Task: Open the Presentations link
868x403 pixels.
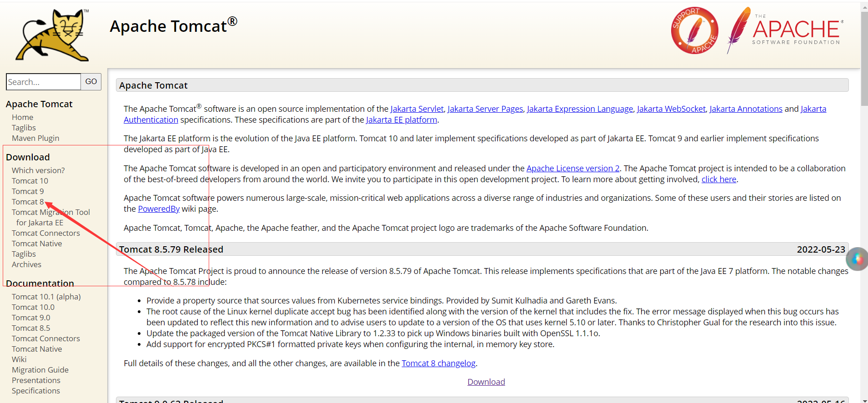Action: (36, 380)
